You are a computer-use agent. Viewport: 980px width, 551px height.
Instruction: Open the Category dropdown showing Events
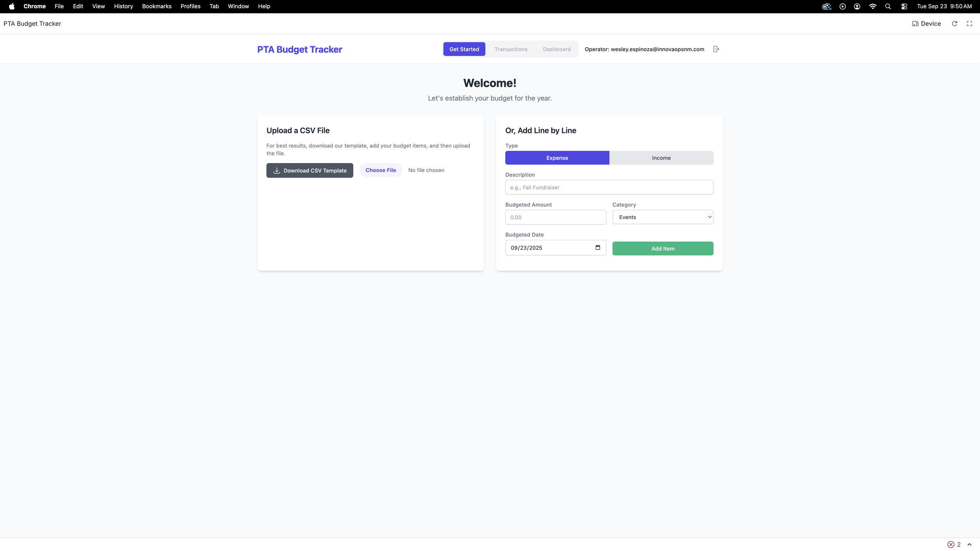[662, 217]
